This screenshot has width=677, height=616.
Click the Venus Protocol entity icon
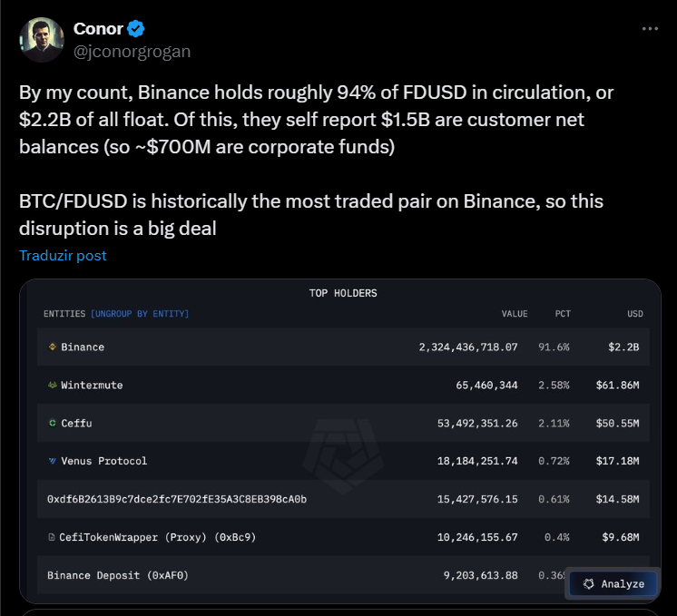[53, 461]
